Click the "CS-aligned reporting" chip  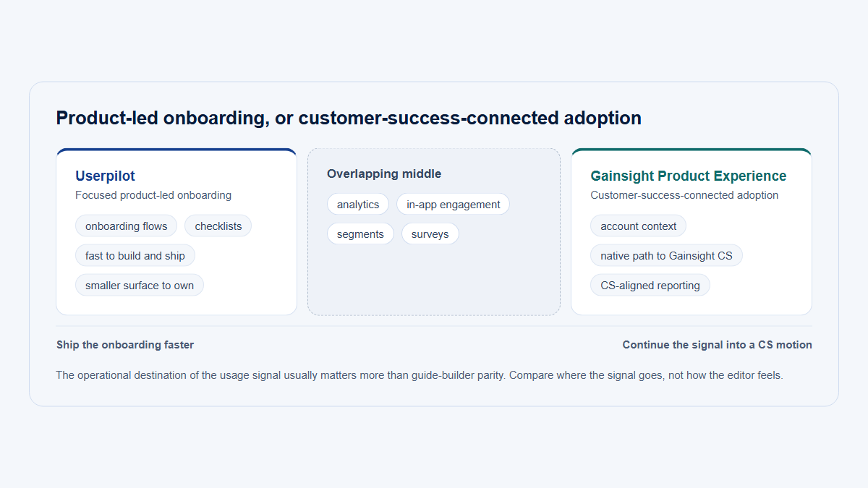coord(650,286)
